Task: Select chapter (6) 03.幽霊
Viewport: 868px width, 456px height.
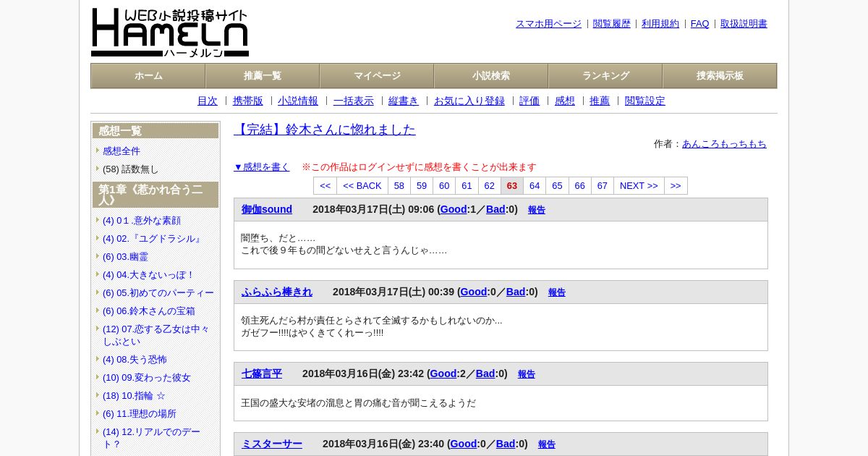Action: pos(125,257)
